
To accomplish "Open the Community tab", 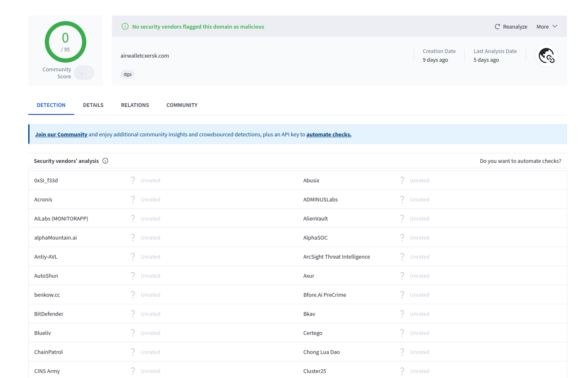I will (182, 105).
